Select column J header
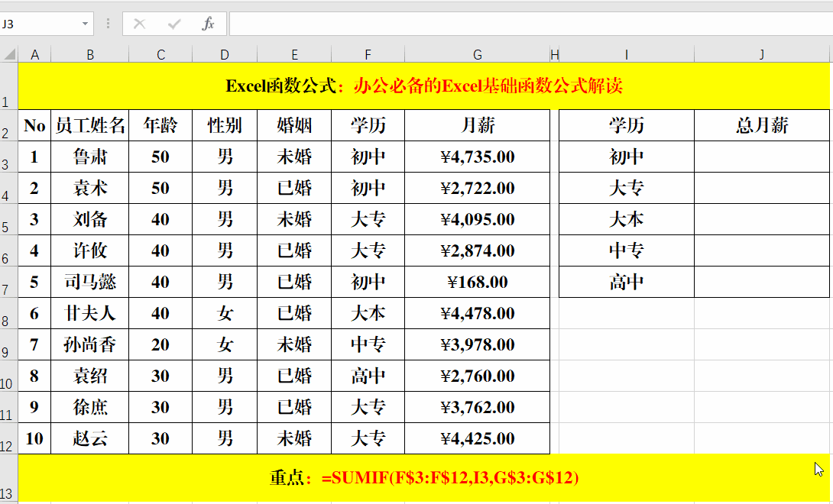Viewport: 833px width, 504px height. (x=762, y=55)
